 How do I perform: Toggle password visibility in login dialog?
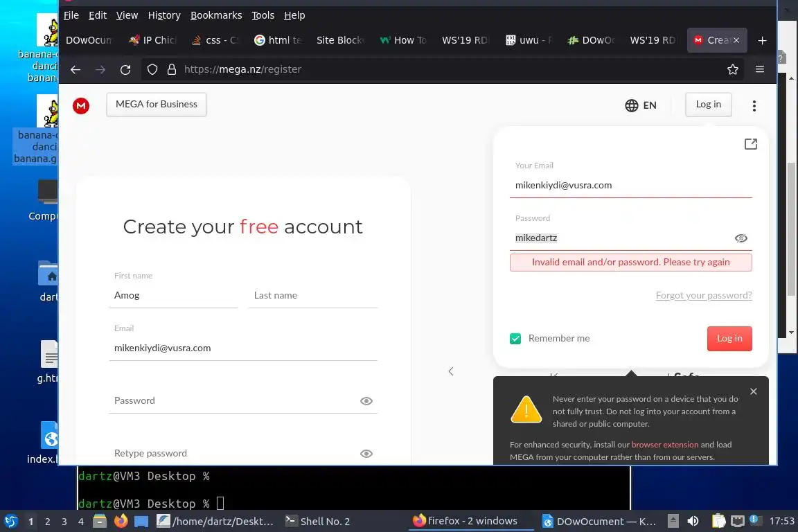(x=741, y=238)
